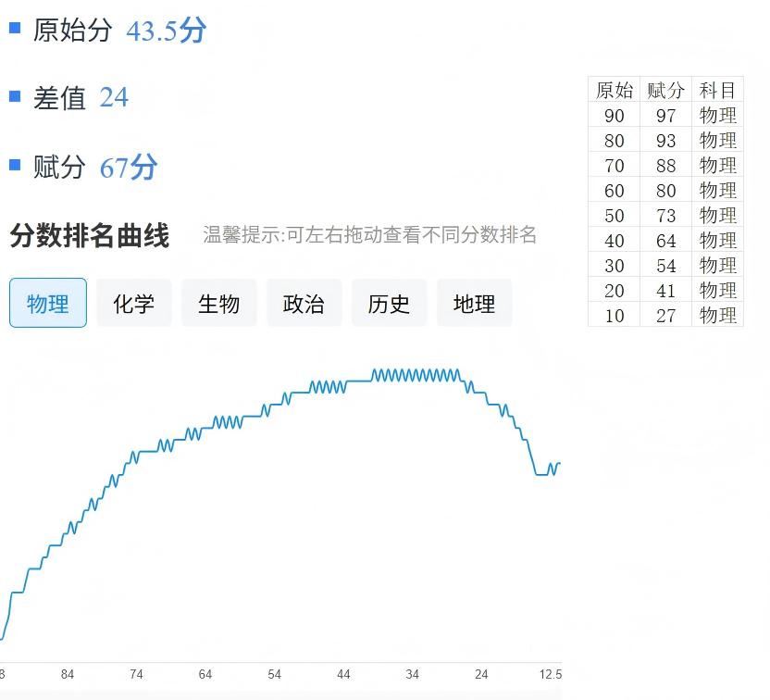Click the 12.5 label on chart axis
The width and height of the screenshot is (770, 700).
[x=551, y=674]
